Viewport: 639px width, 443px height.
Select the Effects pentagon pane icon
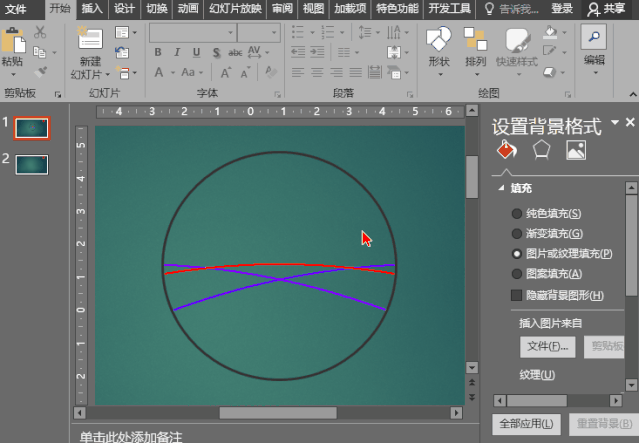click(x=541, y=150)
